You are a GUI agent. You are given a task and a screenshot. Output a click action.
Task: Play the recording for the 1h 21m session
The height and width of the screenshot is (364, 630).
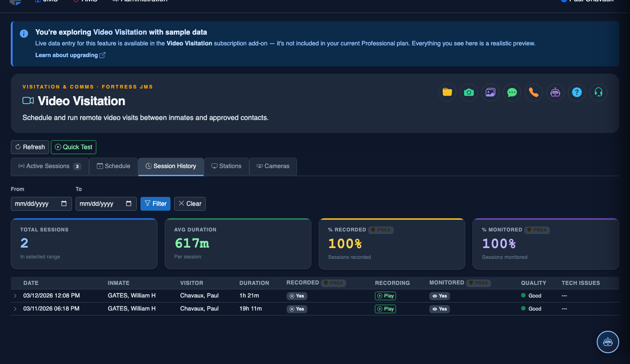pyautogui.click(x=385, y=296)
